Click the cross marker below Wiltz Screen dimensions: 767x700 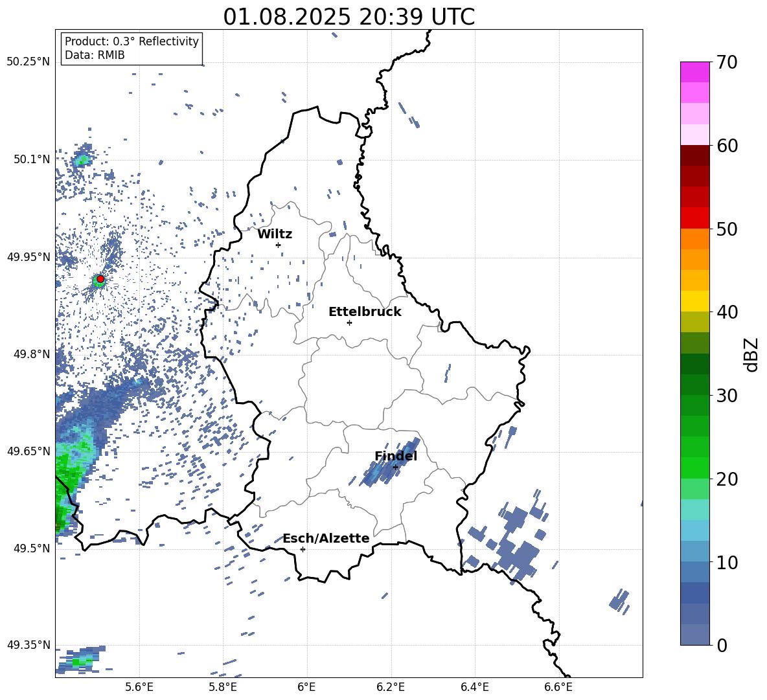click(x=279, y=245)
